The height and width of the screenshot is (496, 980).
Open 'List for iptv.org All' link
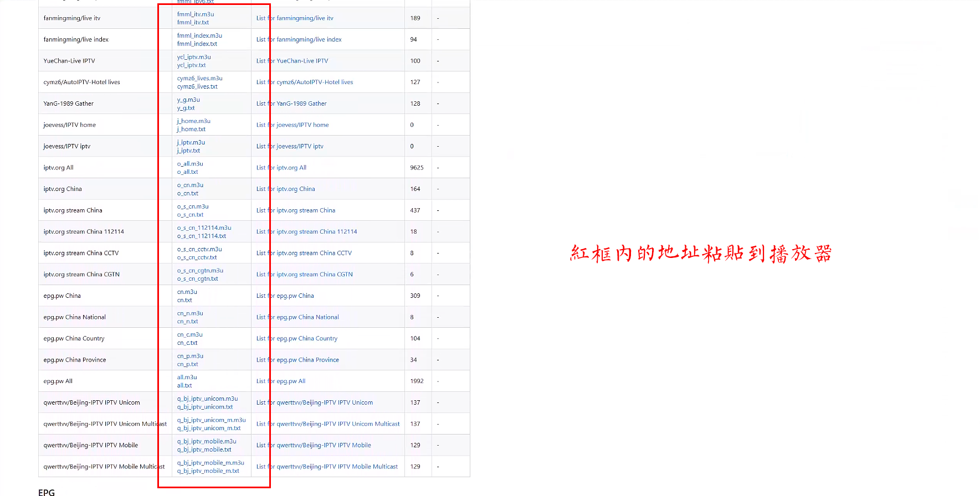point(281,168)
